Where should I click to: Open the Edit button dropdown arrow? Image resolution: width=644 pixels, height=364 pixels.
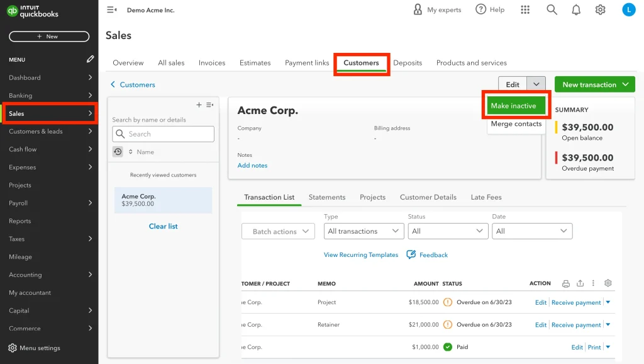[536, 84]
